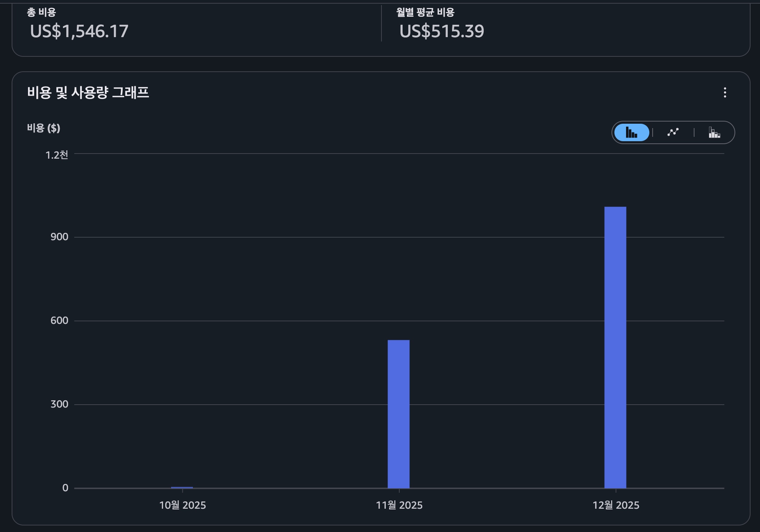The image size is (760, 532).
Task: Click the '10월 2025' axis label
Action: (182, 505)
